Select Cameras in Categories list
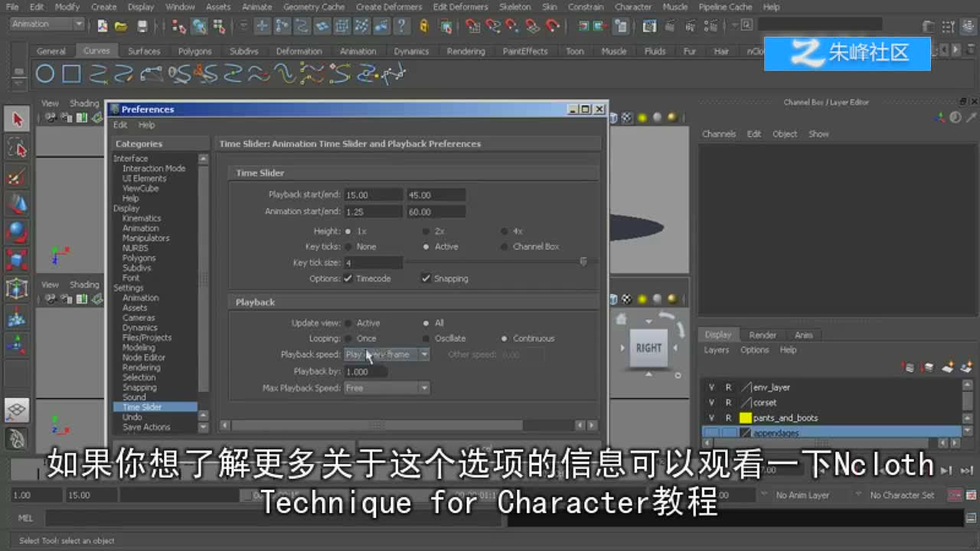This screenshot has width=980, height=551. (x=139, y=318)
